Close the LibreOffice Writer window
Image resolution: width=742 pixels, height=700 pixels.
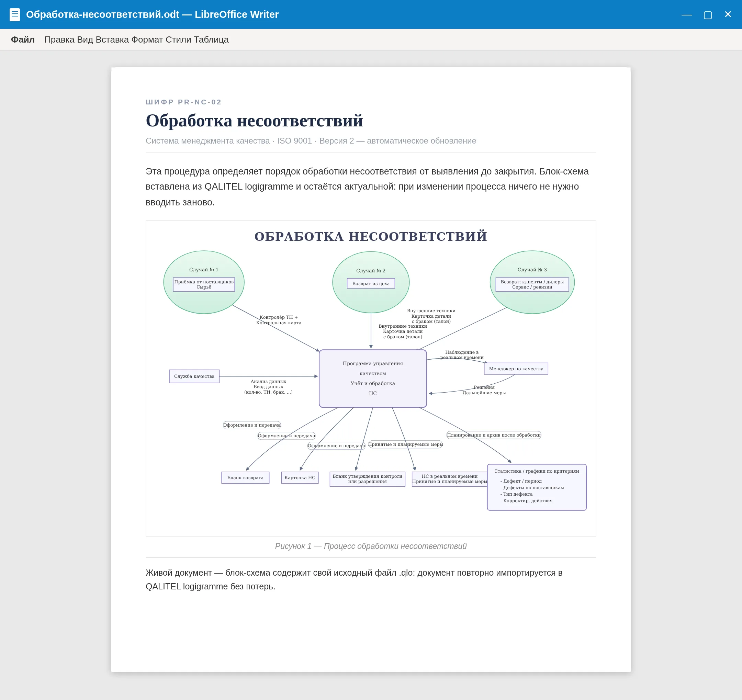pos(728,14)
